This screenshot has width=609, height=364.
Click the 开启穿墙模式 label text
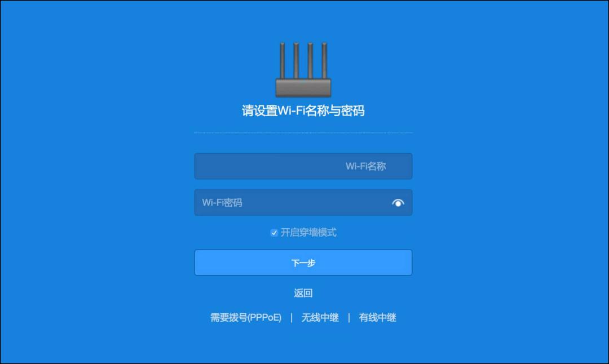coord(308,233)
